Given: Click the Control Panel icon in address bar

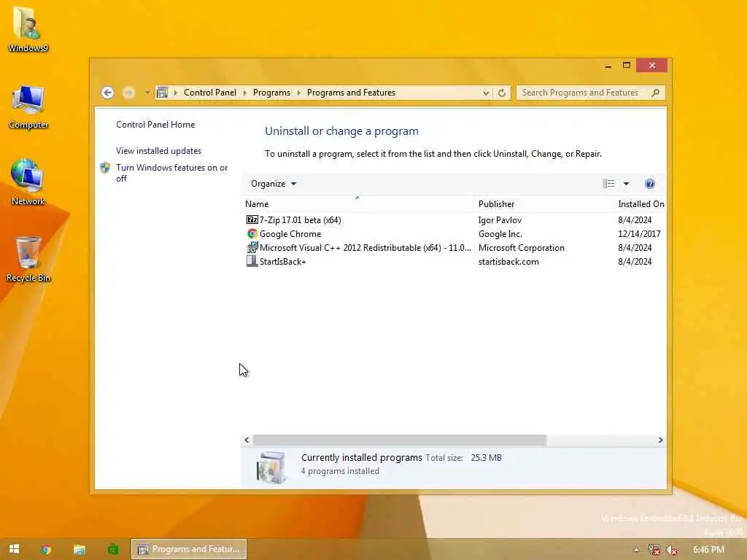Looking at the screenshot, I should point(162,93).
